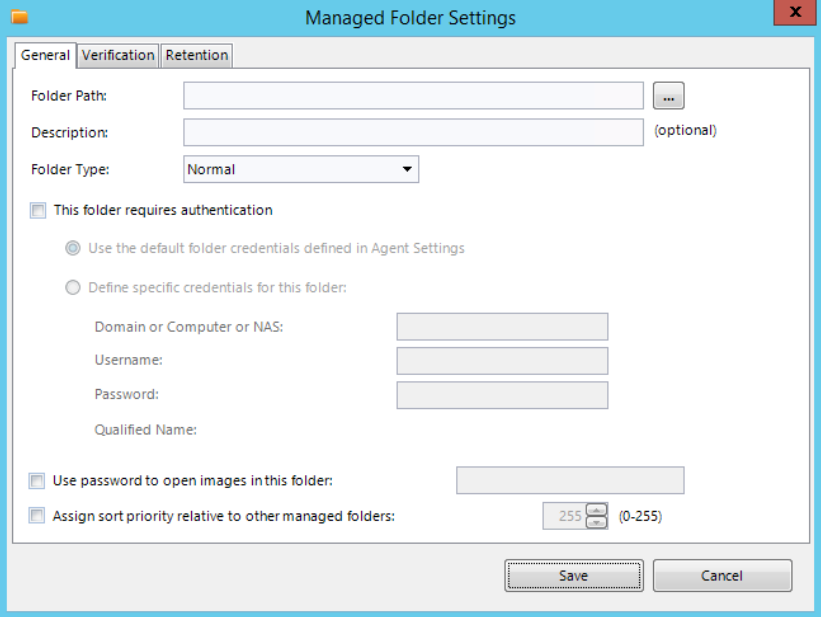Enable 'Assign sort priority relative to other managed folders'

pyautogui.click(x=37, y=515)
